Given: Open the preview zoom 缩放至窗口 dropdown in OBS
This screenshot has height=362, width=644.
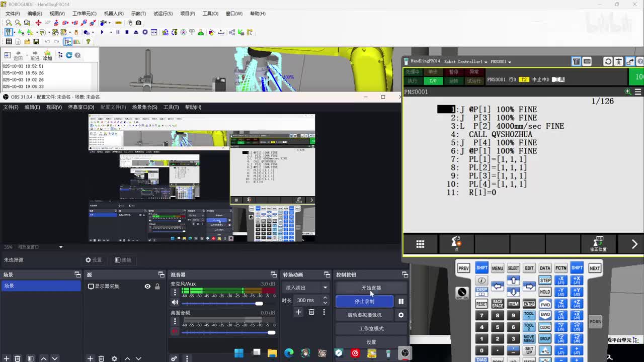Looking at the screenshot, I should [40, 247].
